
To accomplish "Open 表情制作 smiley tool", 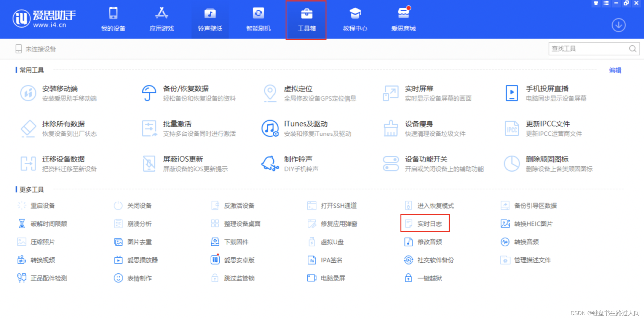I will pos(133,278).
